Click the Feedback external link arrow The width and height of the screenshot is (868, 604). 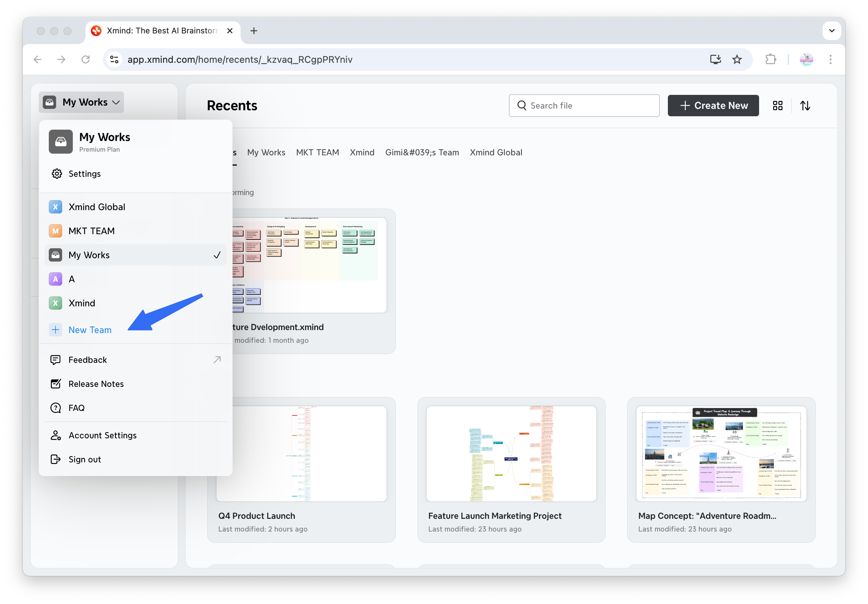click(x=217, y=360)
